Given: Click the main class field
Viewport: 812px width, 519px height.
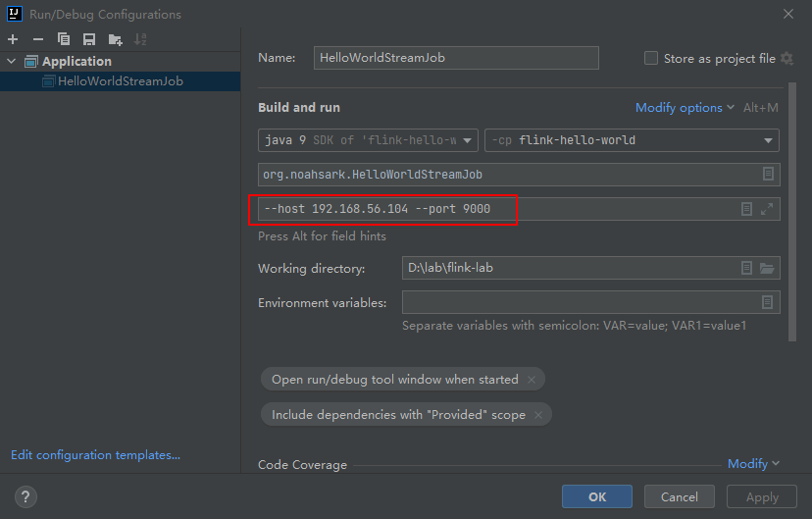Looking at the screenshot, I should (x=519, y=175).
